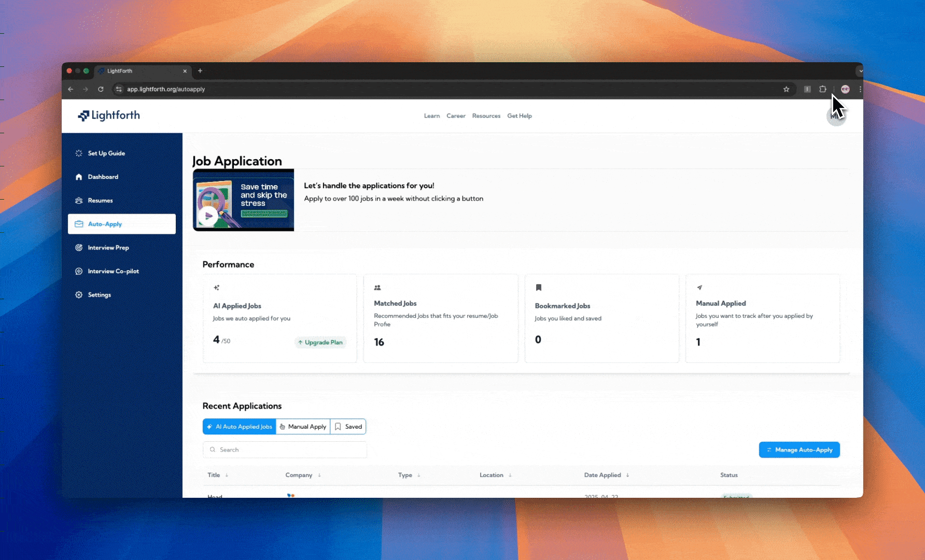
Task: Go to Dashboard in the sidebar
Action: (103, 177)
